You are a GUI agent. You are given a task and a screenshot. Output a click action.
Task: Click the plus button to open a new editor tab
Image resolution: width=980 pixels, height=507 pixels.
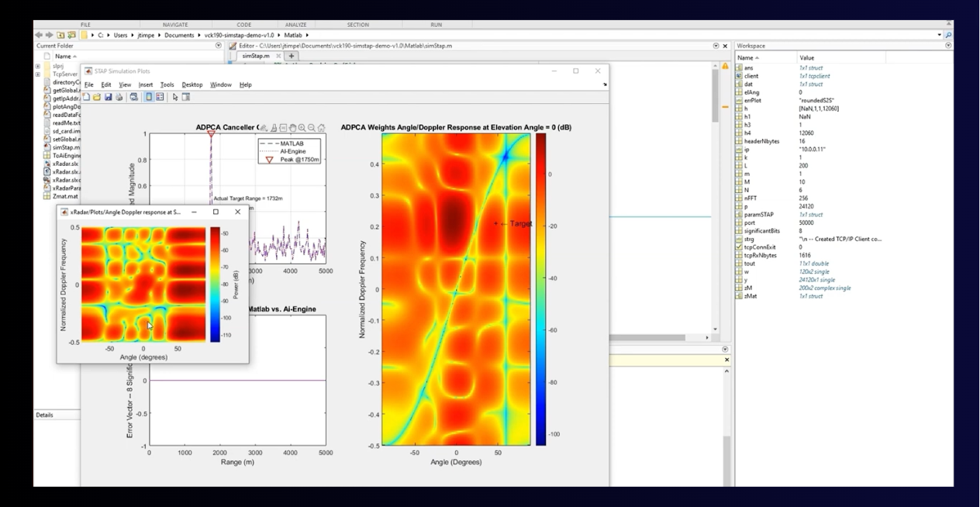click(292, 55)
